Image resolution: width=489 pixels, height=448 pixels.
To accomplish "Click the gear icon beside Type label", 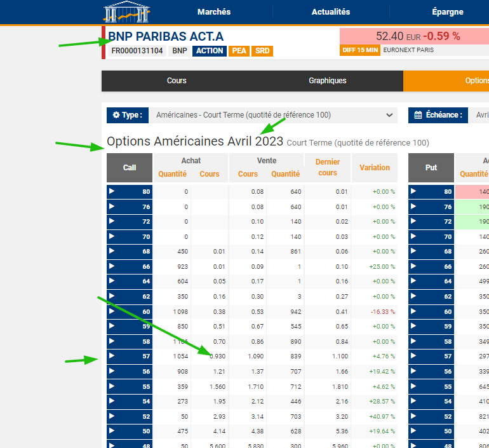I will click(x=116, y=115).
